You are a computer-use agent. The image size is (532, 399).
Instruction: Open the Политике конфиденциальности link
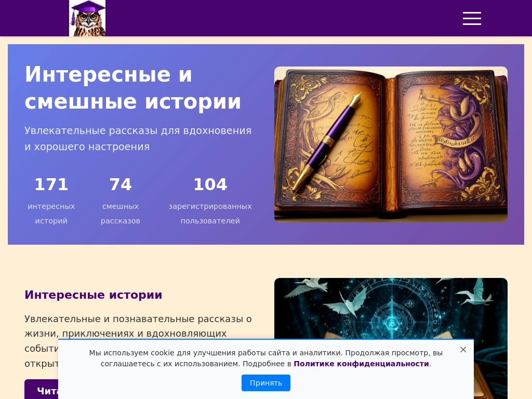click(361, 364)
